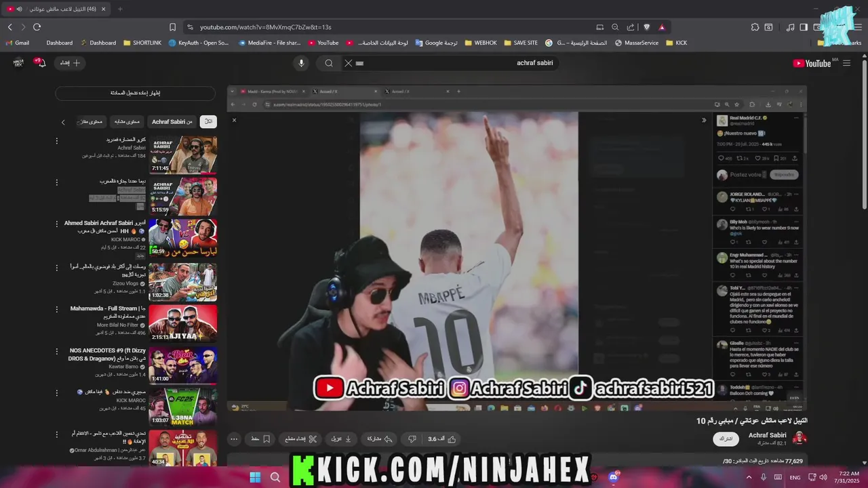Open the Zizou Vlogs 1:02:38 video thumbnail
The image size is (868, 488).
[x=183, y=281]
